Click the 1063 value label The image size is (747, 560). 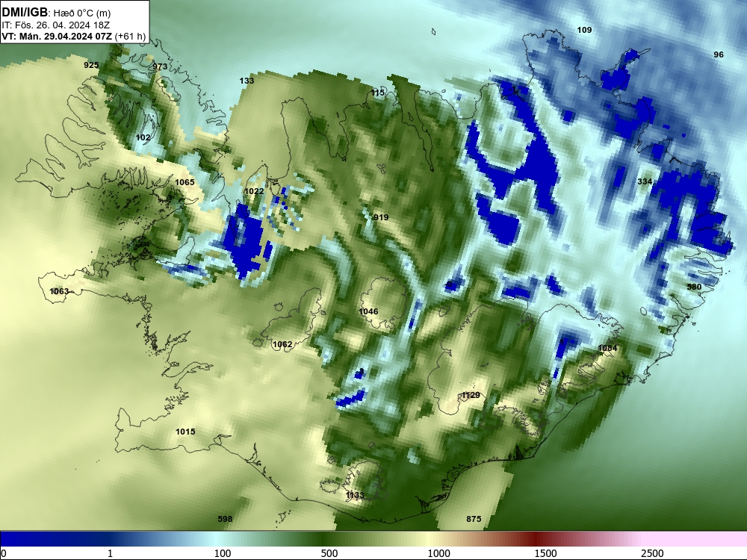[x=59, y=291]
